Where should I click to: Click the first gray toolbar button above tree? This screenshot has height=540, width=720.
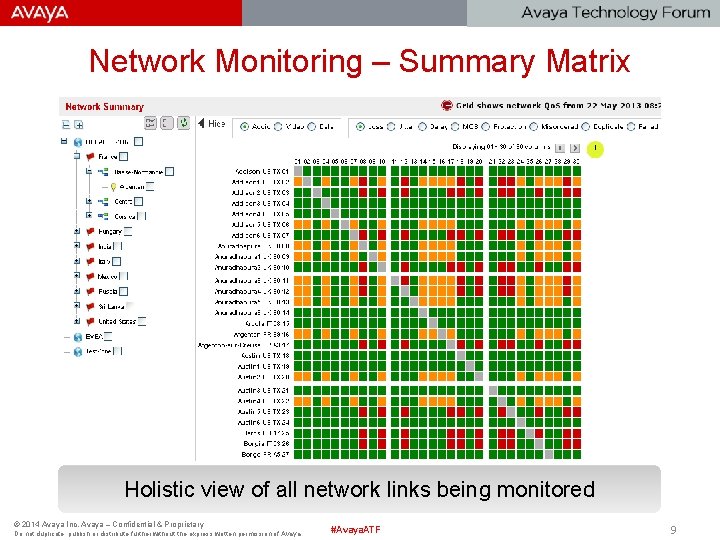point(151,123)
